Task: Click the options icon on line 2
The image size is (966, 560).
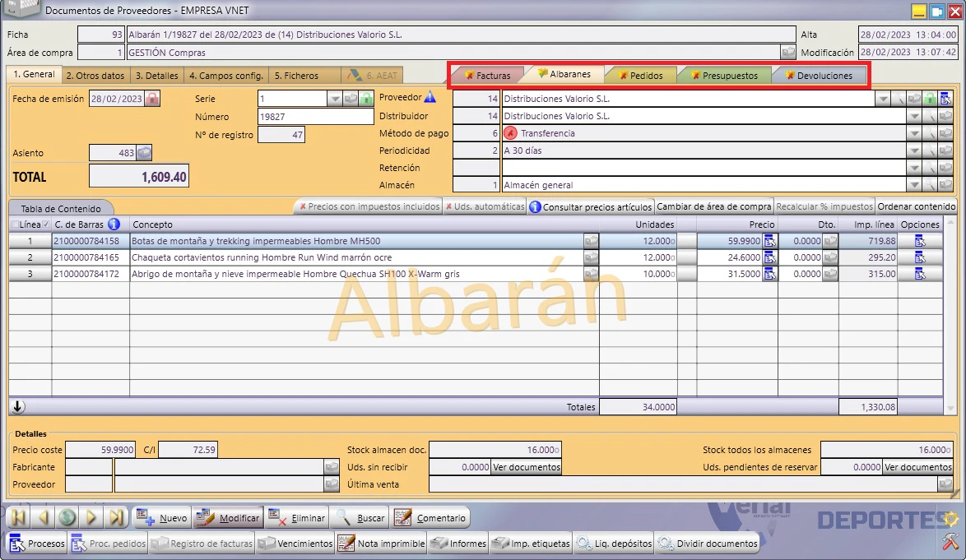Action: [x=920, y=257]
